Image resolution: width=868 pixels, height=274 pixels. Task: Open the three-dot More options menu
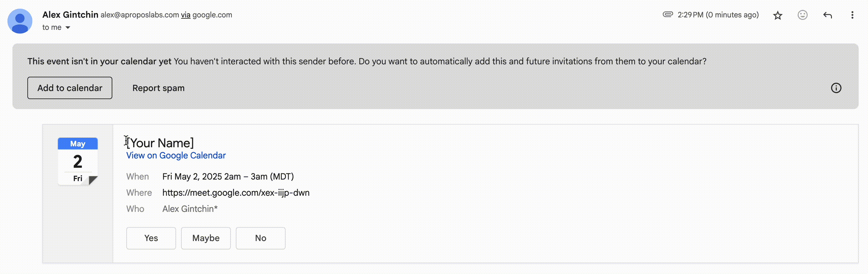[x=852, y=15]
